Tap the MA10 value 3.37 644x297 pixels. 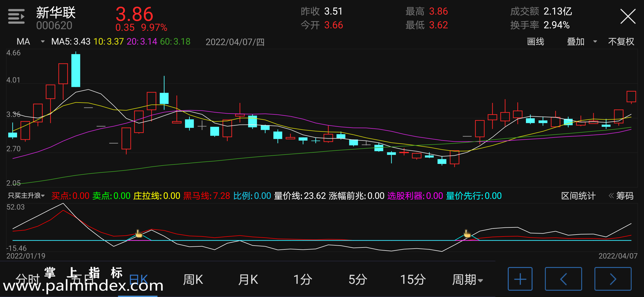point(109,42)
